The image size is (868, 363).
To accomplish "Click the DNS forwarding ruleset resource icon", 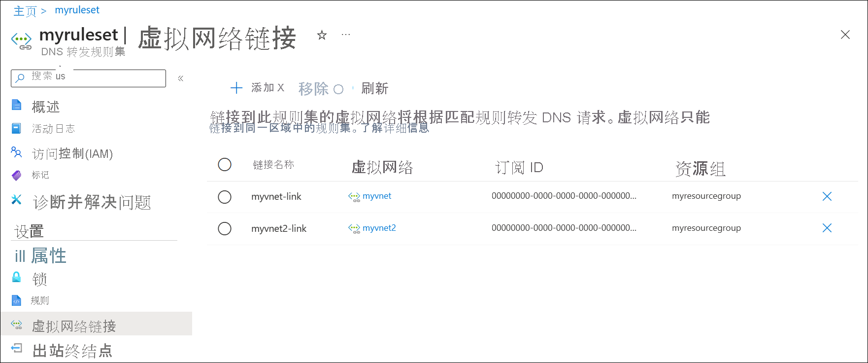I will (x=21, y=41).
